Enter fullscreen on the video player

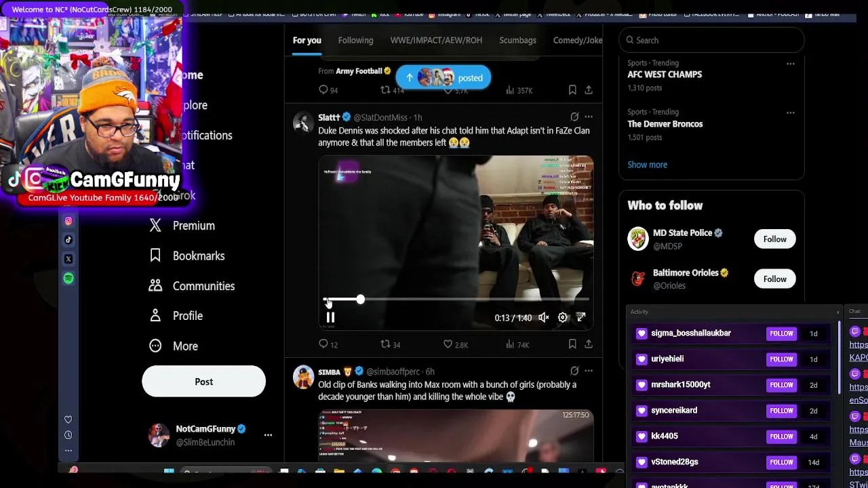click(581, 317)
